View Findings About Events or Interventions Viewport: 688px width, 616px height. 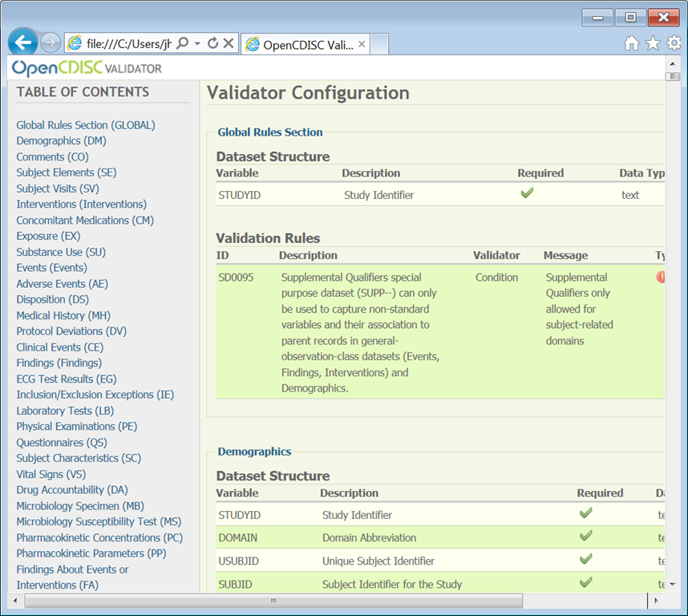click(72, 577)
